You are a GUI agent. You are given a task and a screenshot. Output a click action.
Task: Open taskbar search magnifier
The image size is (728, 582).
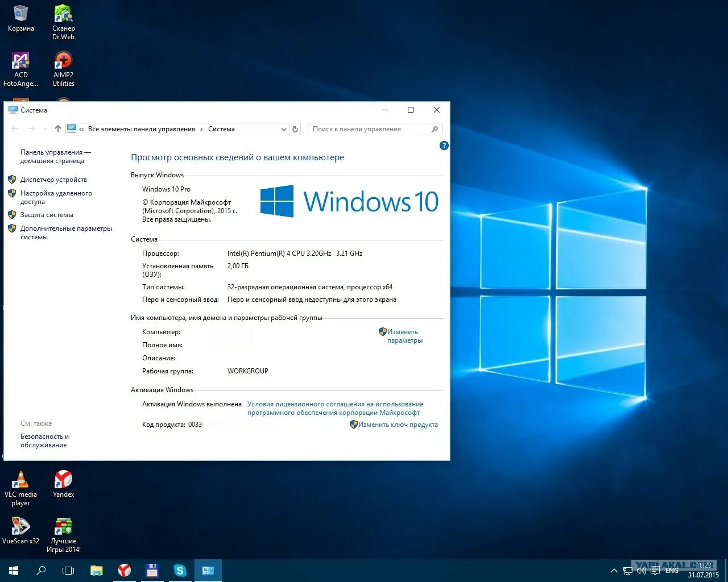(x=41, y=570)
